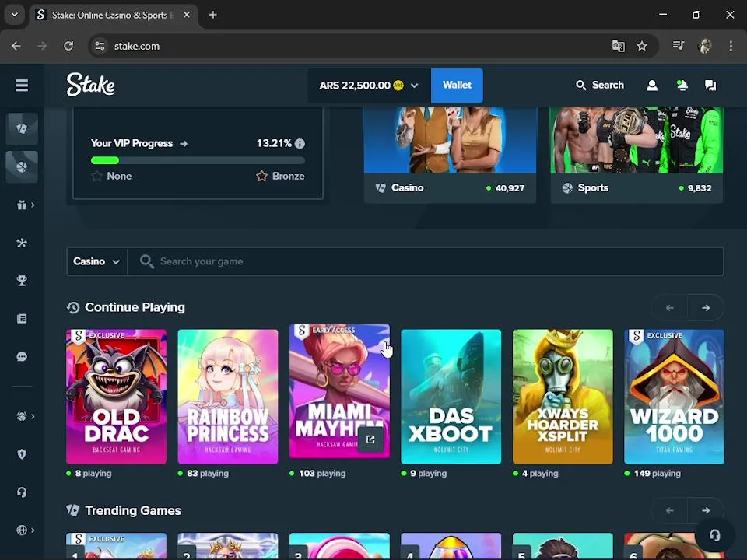
Task: Click the Search button in header
Action: (x=600, y=86)
